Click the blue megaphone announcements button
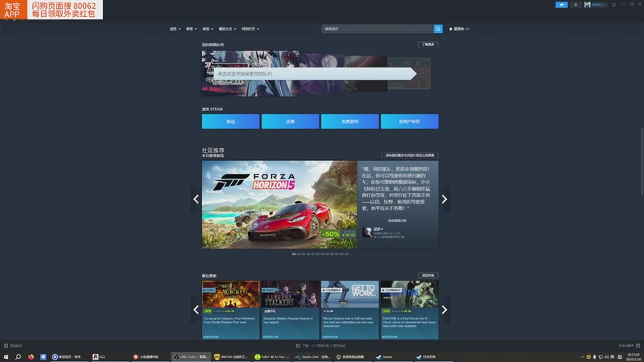The image size is (644, 362). (561, 5)
